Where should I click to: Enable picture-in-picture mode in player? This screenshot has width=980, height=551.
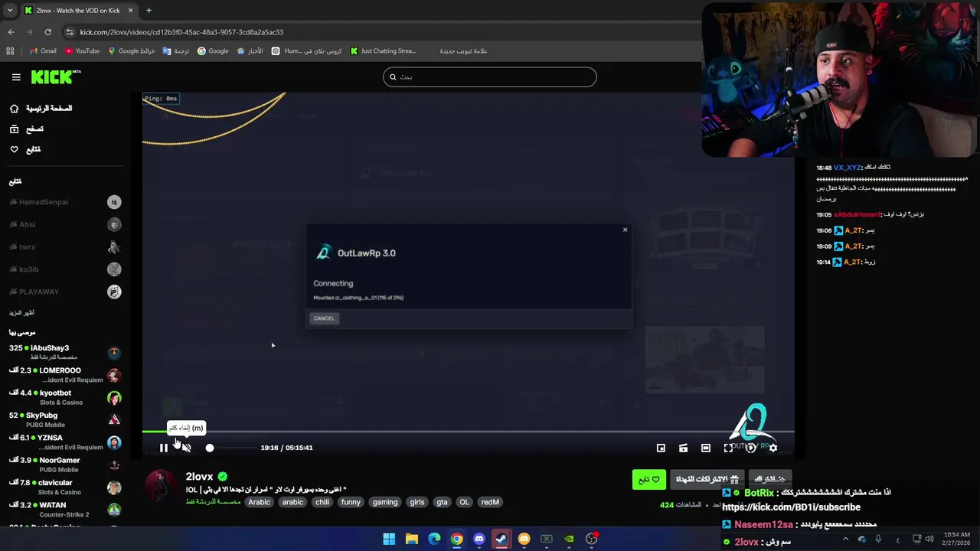tap(661, 448)
